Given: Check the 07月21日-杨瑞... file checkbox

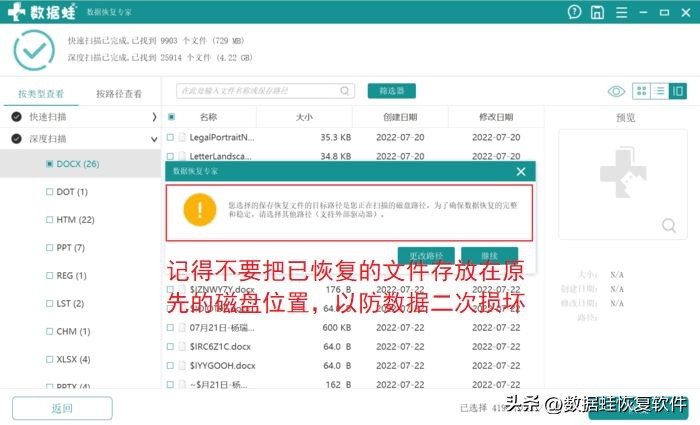Looking at the screenshot, I should click(170, 327).
